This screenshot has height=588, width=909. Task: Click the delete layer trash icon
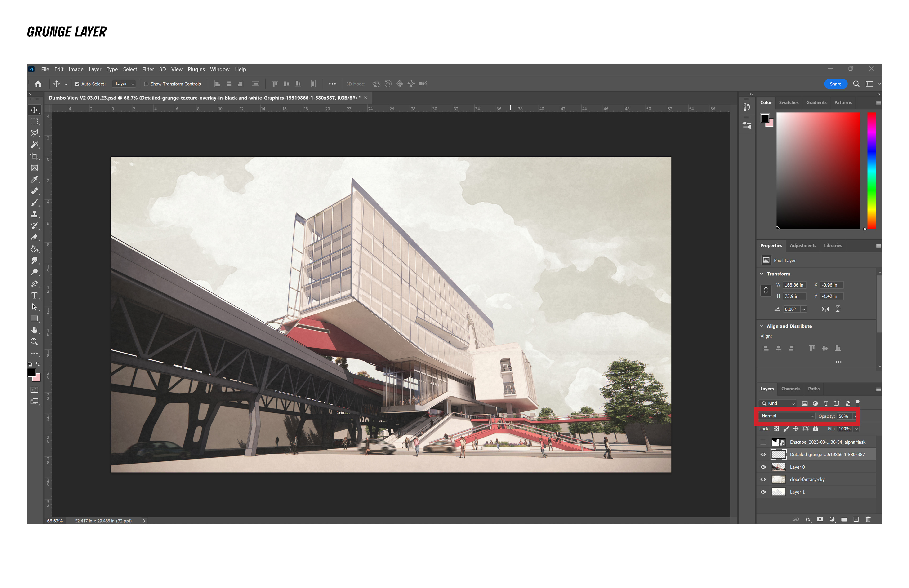[x=868, y=519]
